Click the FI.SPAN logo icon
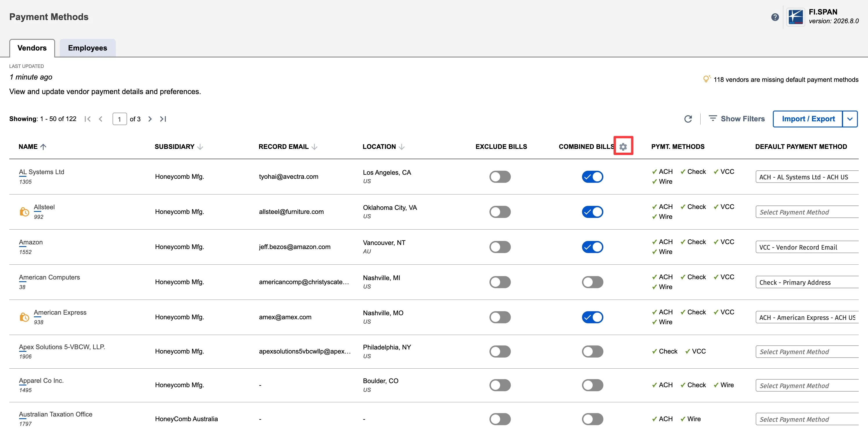This screenshot has width=868, height=429. click(795, 17)
